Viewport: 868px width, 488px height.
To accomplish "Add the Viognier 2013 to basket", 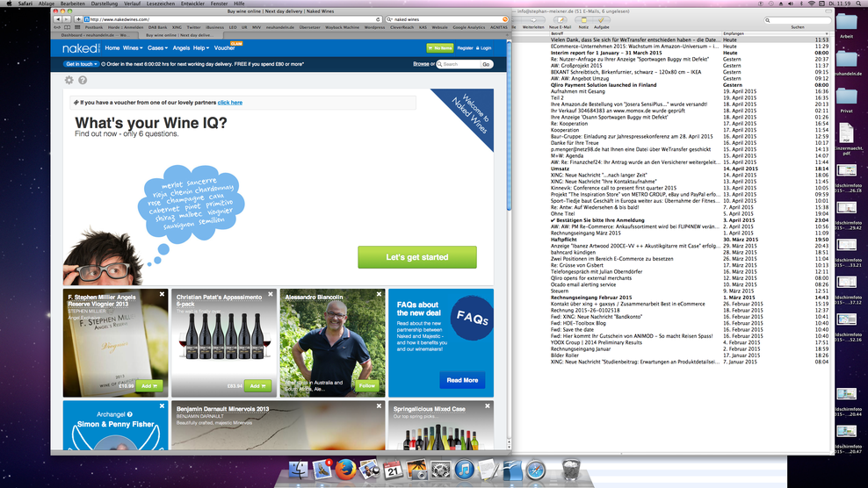I will coord(148,385).
